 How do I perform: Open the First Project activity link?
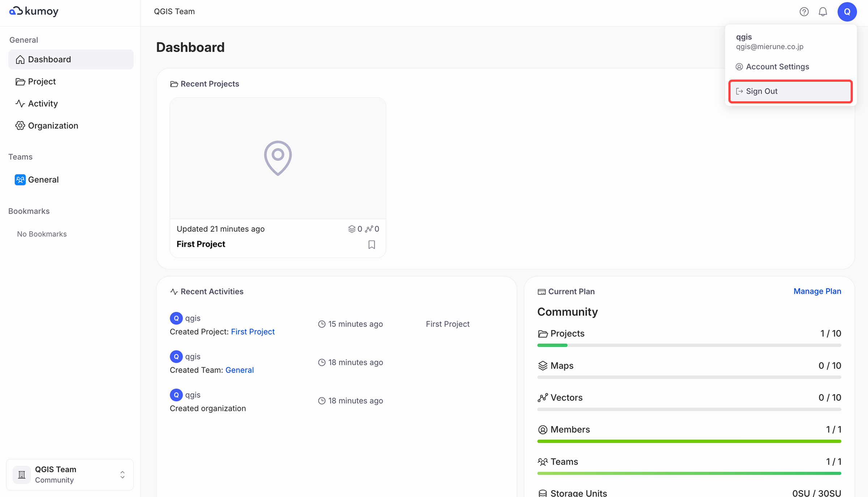click(252, 332)
